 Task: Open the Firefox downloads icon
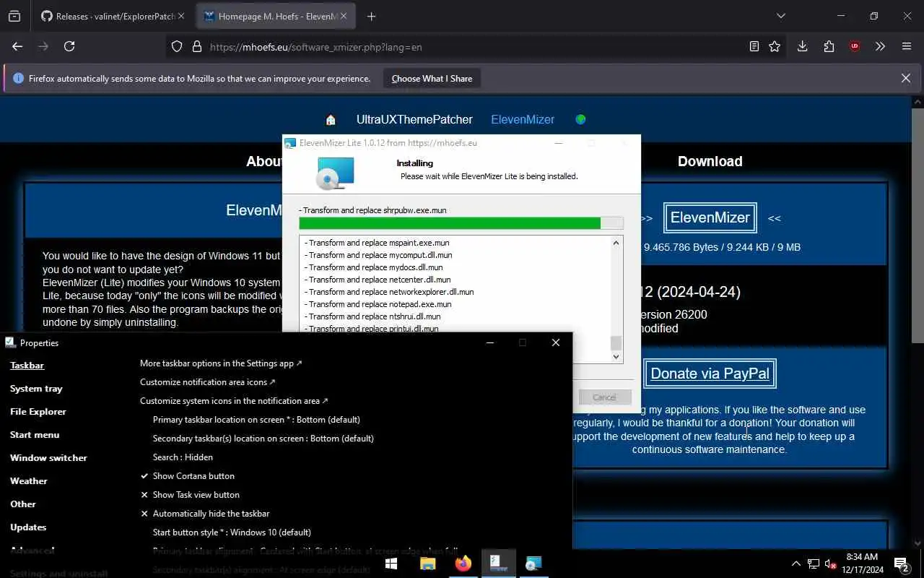pyautogui.click(x=802, y=46)
